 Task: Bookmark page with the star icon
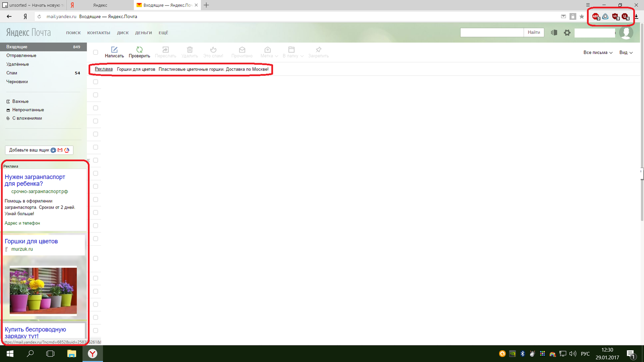click(582, 16)
